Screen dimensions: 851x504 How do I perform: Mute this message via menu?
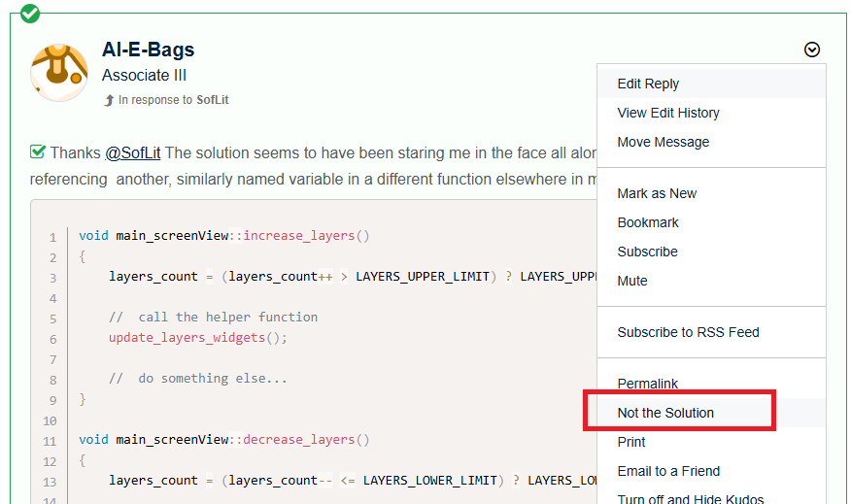click(711, 281)
